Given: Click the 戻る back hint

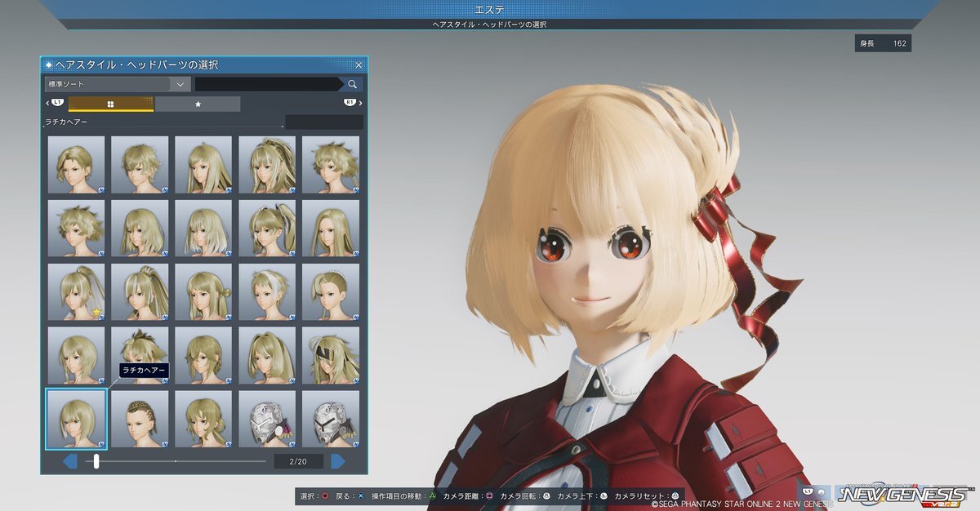Looking at the screenshot, I should coord(350,495).
